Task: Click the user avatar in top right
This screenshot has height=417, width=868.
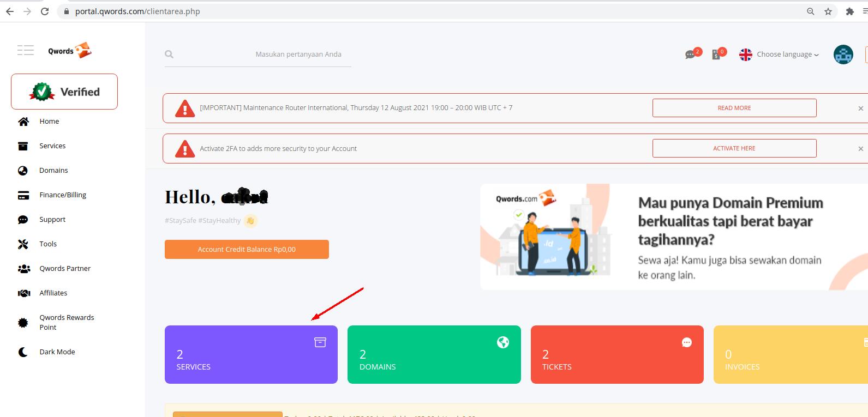Action: point(843,55)
